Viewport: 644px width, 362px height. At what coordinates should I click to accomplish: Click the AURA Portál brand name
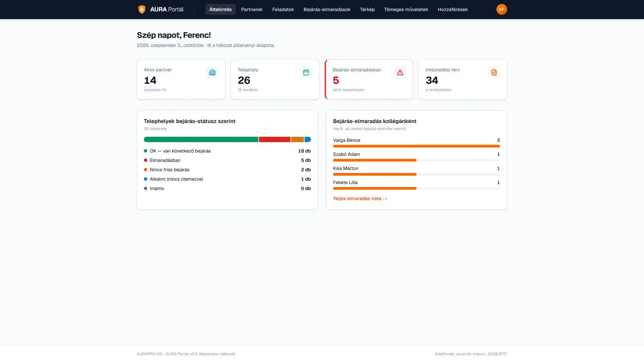(x=167, y=9)
